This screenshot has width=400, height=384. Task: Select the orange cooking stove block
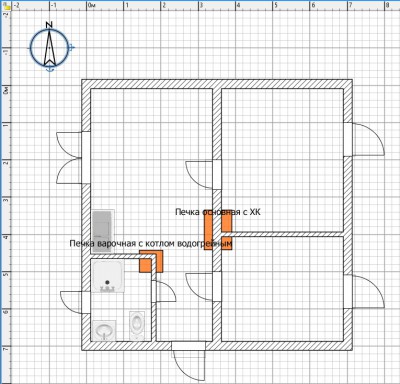pos(151,261)
